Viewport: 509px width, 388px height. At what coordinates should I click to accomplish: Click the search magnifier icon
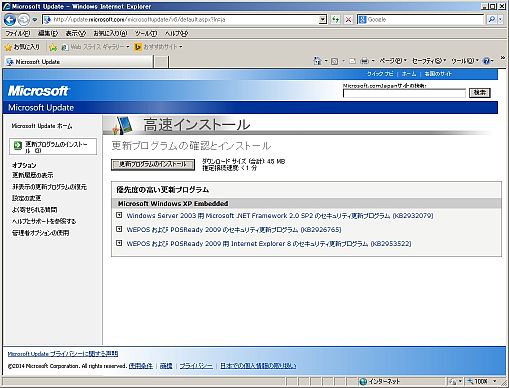click(491, 20)
